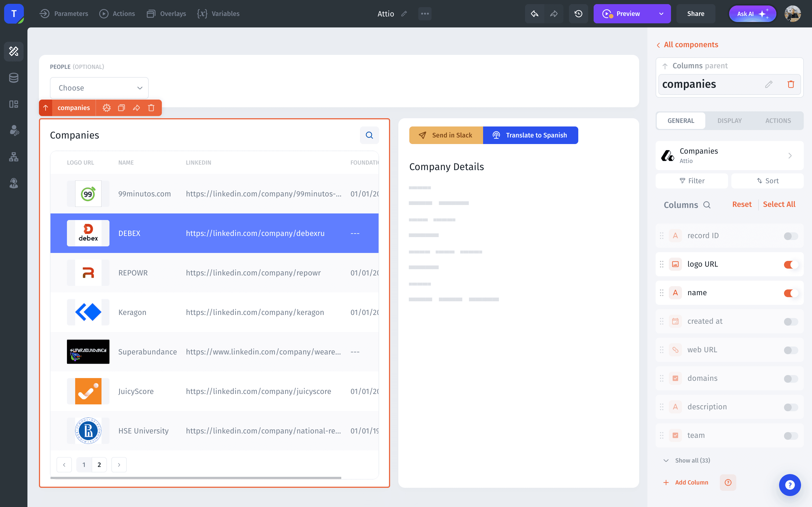Click the version history clock icon
Screen dimensions: 812x507
tap(578, 14)
